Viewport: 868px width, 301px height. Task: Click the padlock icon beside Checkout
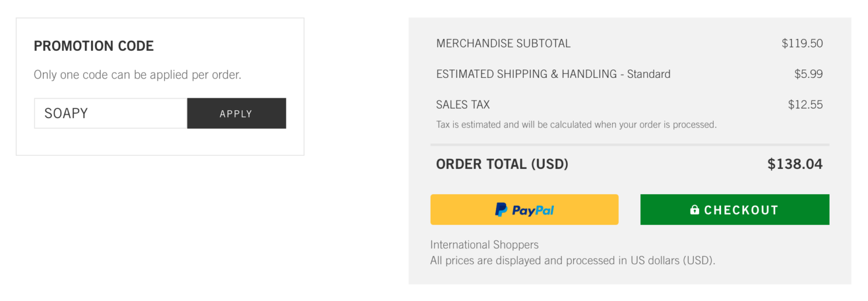695,210
